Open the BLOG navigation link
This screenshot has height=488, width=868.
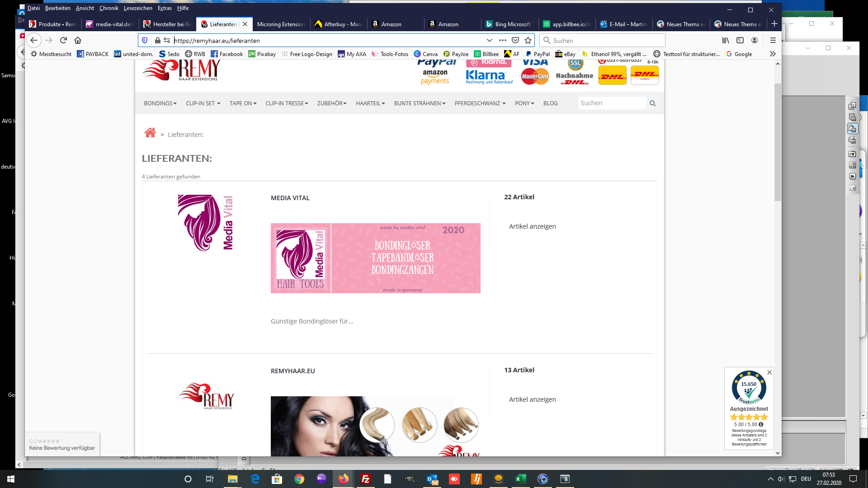coord(550,103)
